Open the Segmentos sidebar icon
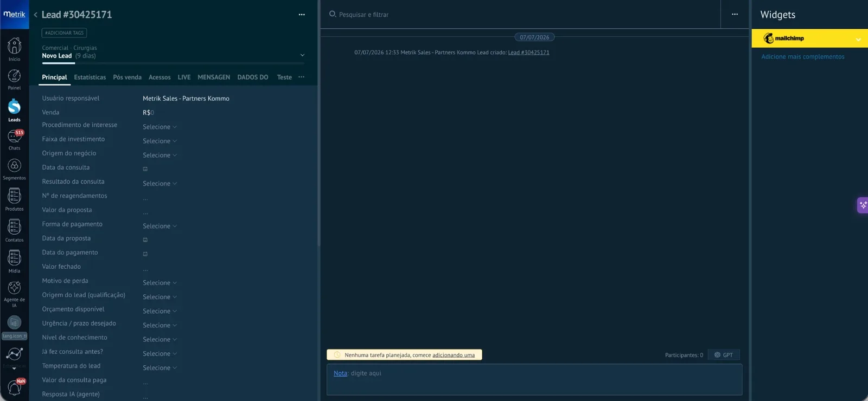 [14, 169]
